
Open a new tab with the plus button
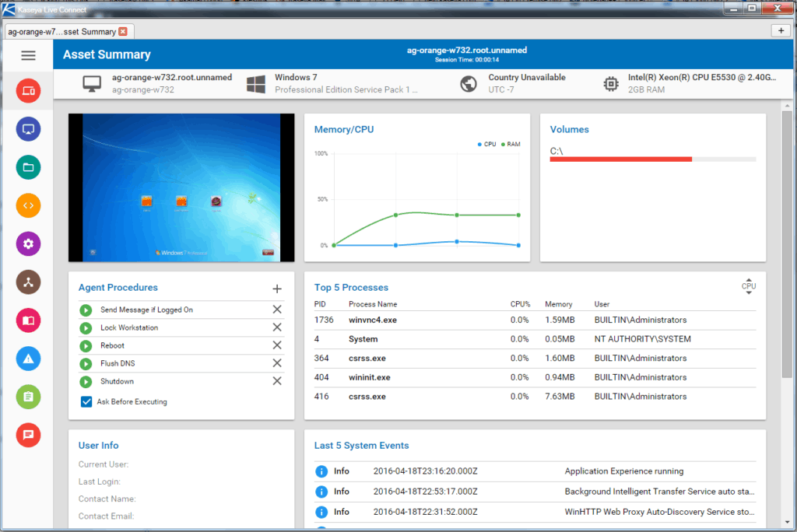coord(781,30)
